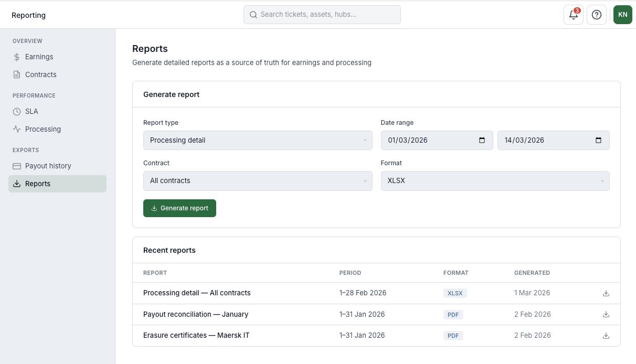Open Payout history in the sidebar
This screenshot has height=364, width=636.
tap(48, 166)
